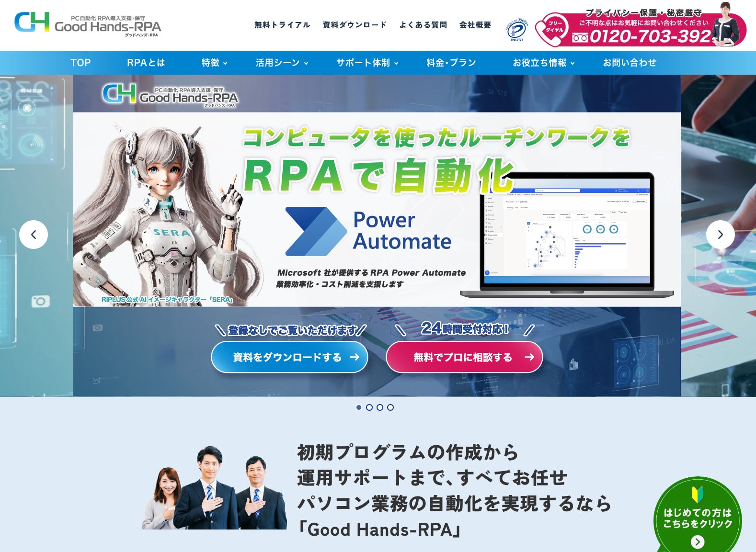This screenshot has height=552, width=756.
Task: Click the Privacy Mark badge icon
Action: point(517,30)
